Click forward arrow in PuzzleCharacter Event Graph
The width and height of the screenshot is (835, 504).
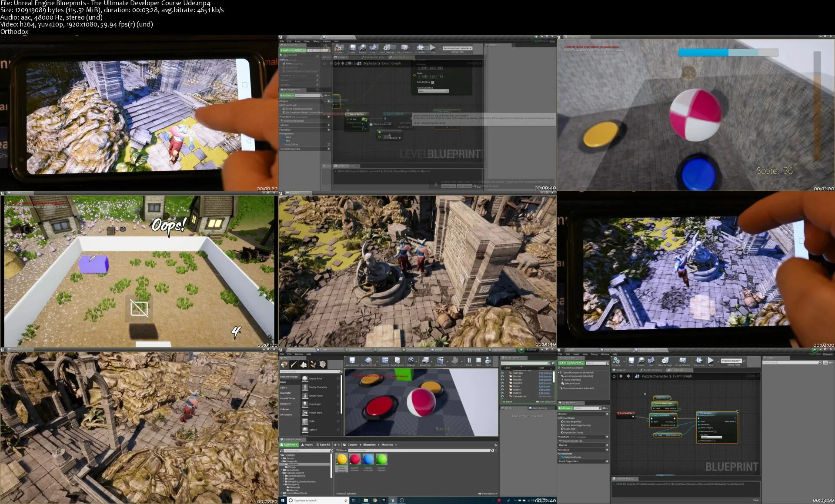pyautogui.click(x=628, y=376)
